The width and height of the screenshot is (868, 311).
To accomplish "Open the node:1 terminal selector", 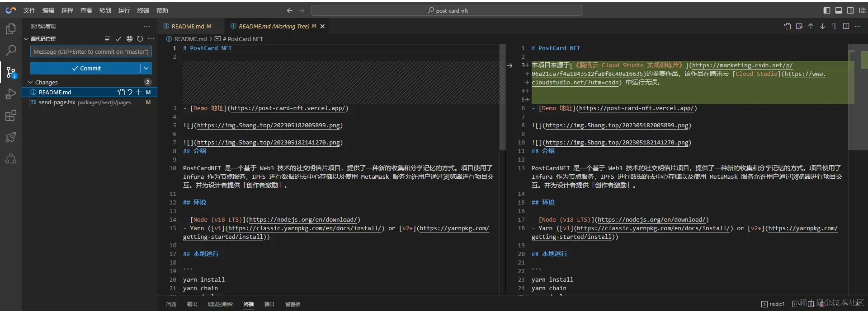I will coord(773,304).
